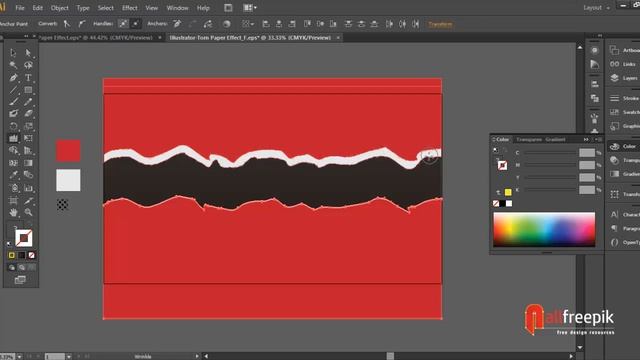
Task: Reset to default fill and stroke
Action: pyautogui.click(x=9, y=244)
